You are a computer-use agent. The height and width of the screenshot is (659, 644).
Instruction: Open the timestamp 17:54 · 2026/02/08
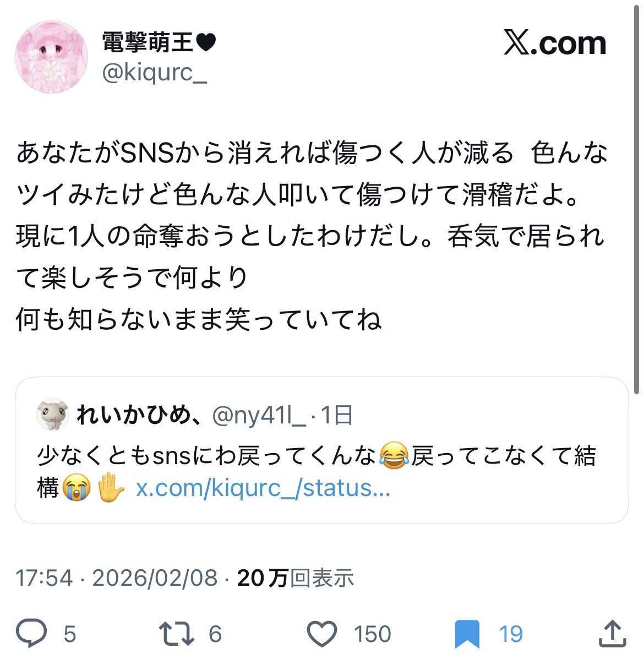(117, 578)
